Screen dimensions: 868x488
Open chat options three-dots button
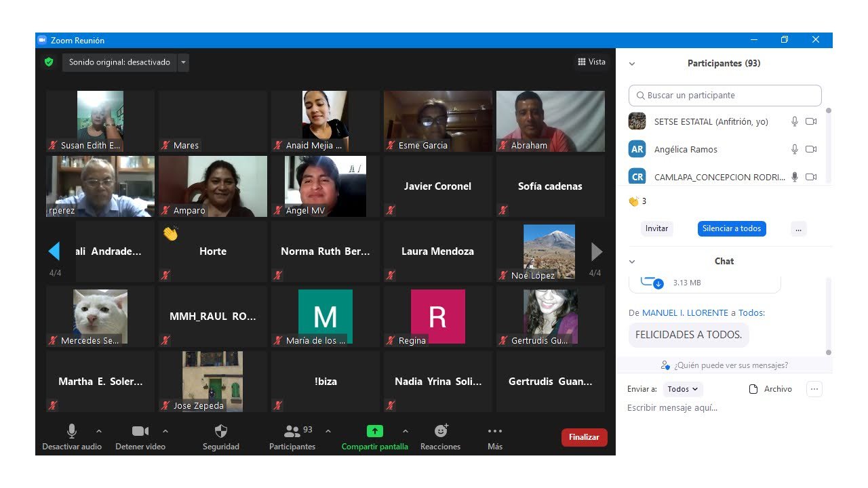click(x=814, y=389)
